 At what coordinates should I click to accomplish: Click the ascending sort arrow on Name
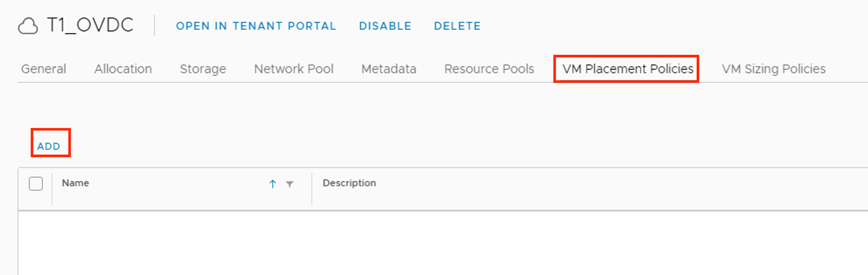pyautogui.click(x=273, y=184)
